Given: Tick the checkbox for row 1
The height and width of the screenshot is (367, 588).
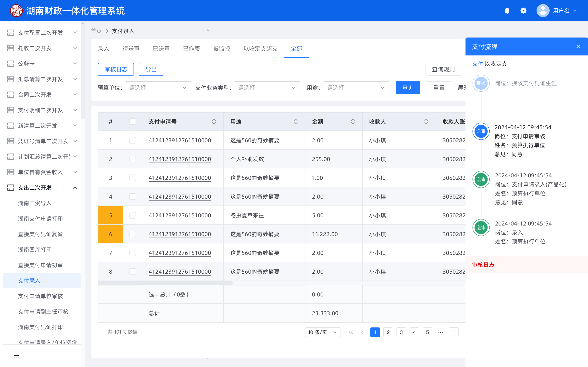Looking at the screenshot, I should coord(133,140).
